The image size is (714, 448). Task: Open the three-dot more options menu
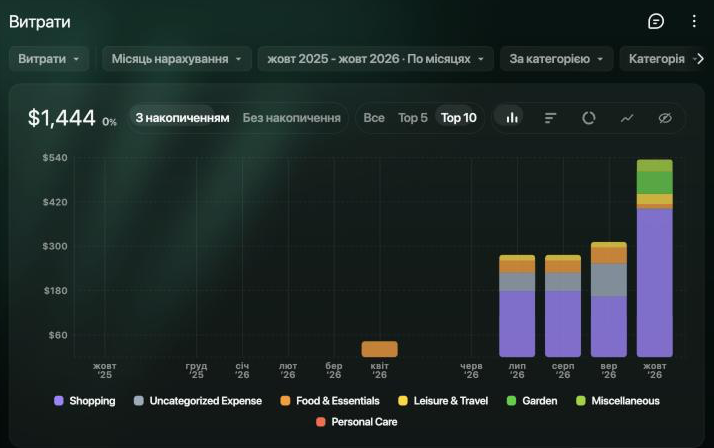pyautogui.click(x=694, y=21)
